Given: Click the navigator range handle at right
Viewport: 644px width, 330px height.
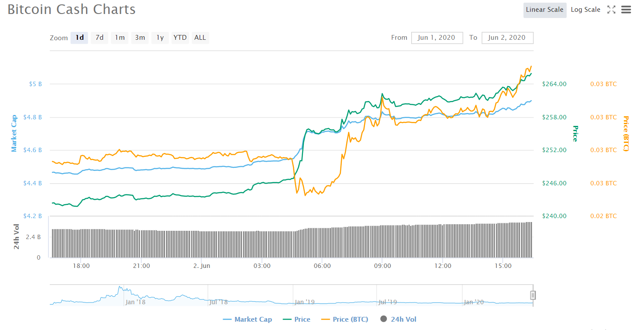Looking at the screenshot, I should (533, 295).
